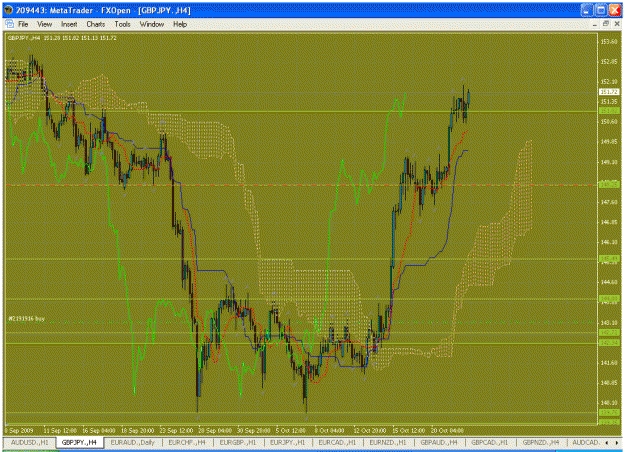The image size is (625, 452).
Task: Click the current price label 151.72
Action: 609,92
